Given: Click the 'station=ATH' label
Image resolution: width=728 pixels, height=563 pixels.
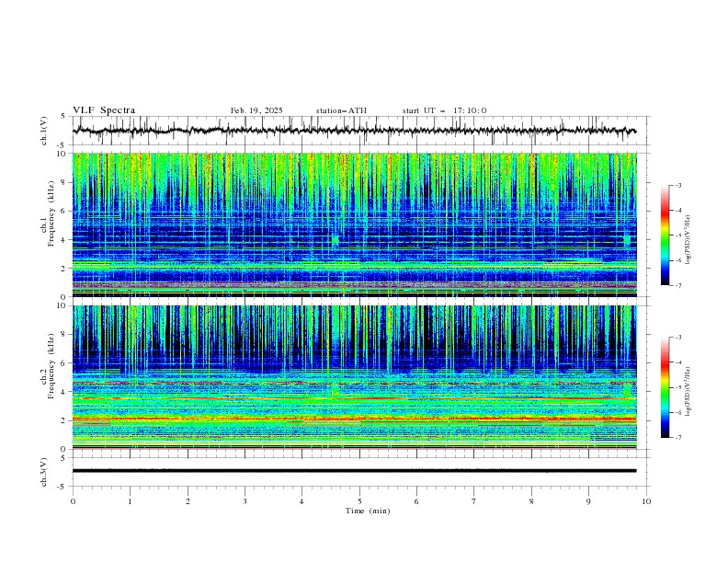Looking at the screenshot, I should [x=341, y=110].
